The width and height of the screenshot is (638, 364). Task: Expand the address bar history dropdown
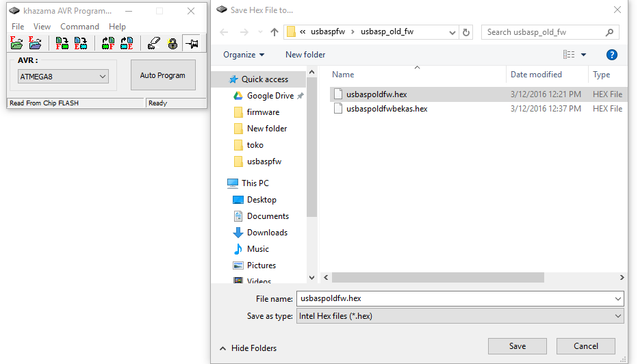coord(452,33)
